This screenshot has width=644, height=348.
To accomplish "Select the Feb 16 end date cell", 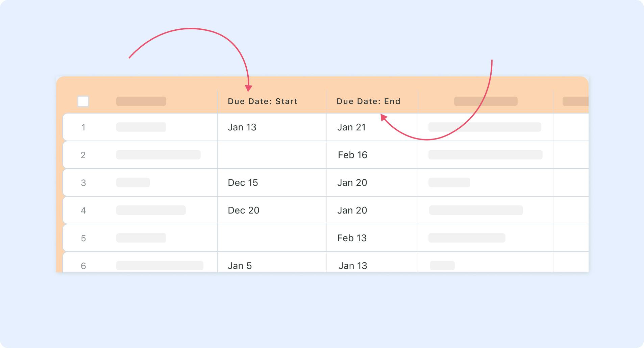I will click(372, 155).
